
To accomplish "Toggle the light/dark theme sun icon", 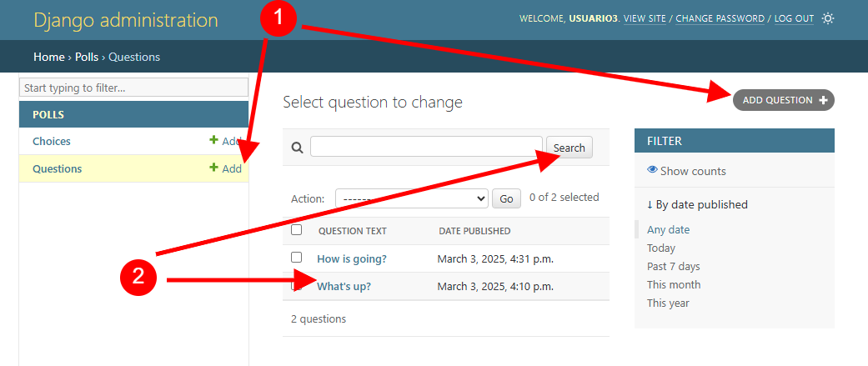I will click(x=828, y=18).
